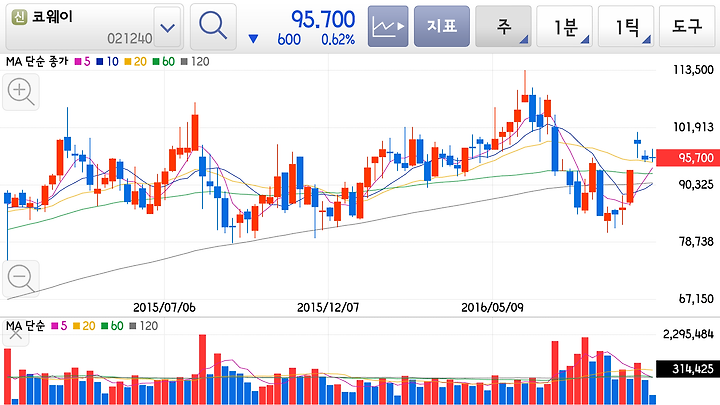Screen dimensions: 720x405
Task: Select the 1틱 tick period button
Action: tap(626, 26)
